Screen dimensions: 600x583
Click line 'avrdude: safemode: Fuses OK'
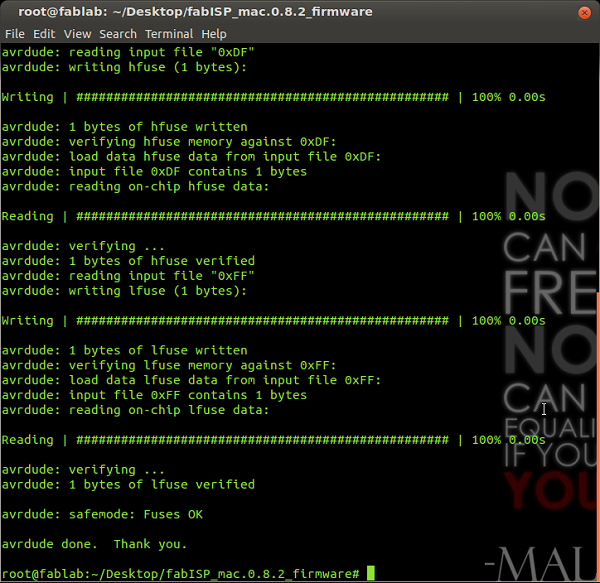point(102,515)
